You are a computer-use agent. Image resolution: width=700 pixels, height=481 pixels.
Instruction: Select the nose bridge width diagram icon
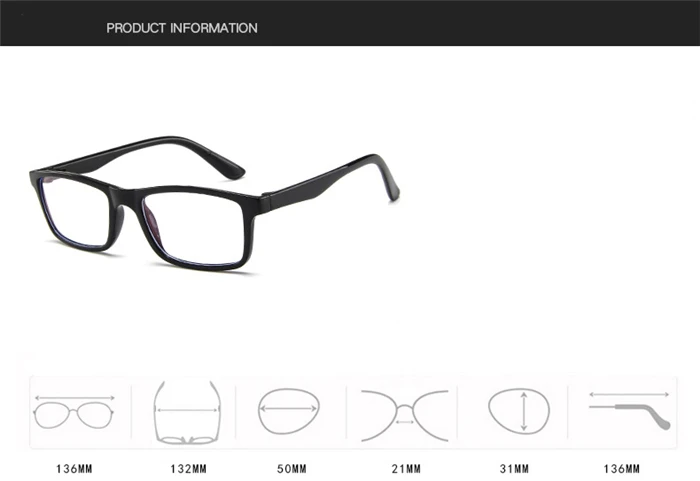coord(405,415)
